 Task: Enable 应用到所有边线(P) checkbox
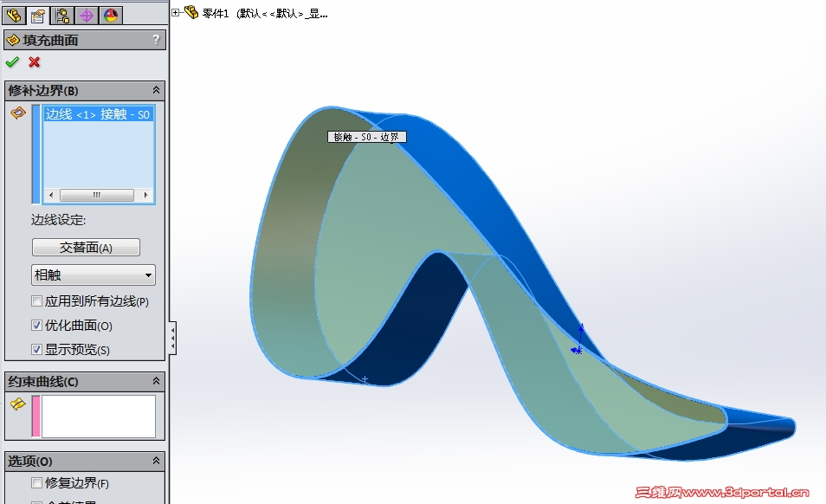coord(37,301)
